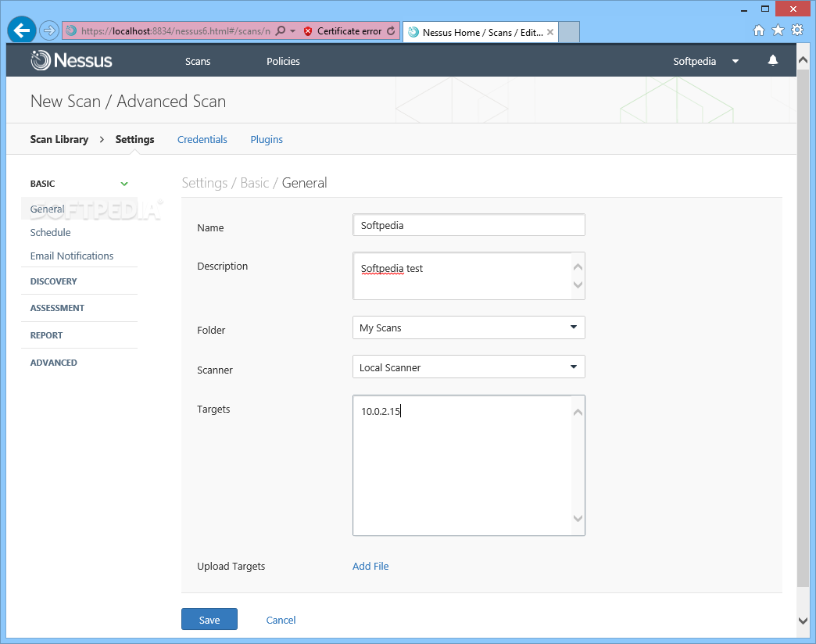Open Schedule settings in the sidebar

[x=51, y=233]
